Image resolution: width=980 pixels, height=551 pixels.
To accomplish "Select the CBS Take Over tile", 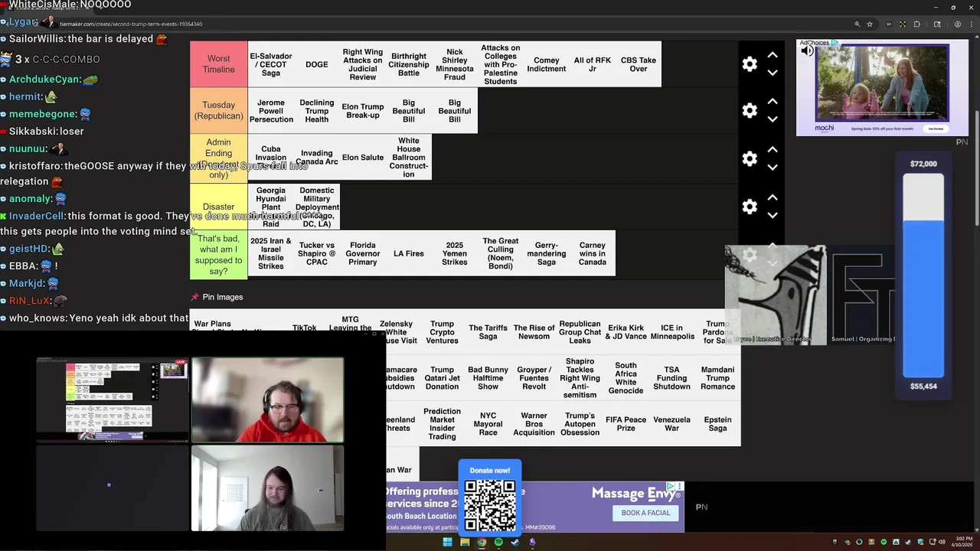I will [x=639, y=64].
